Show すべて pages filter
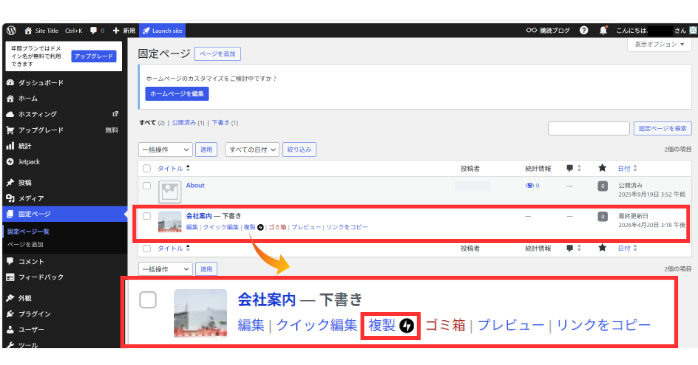Image resolution: width=698 pixels, height=365 pixels. tap(147, 123)
